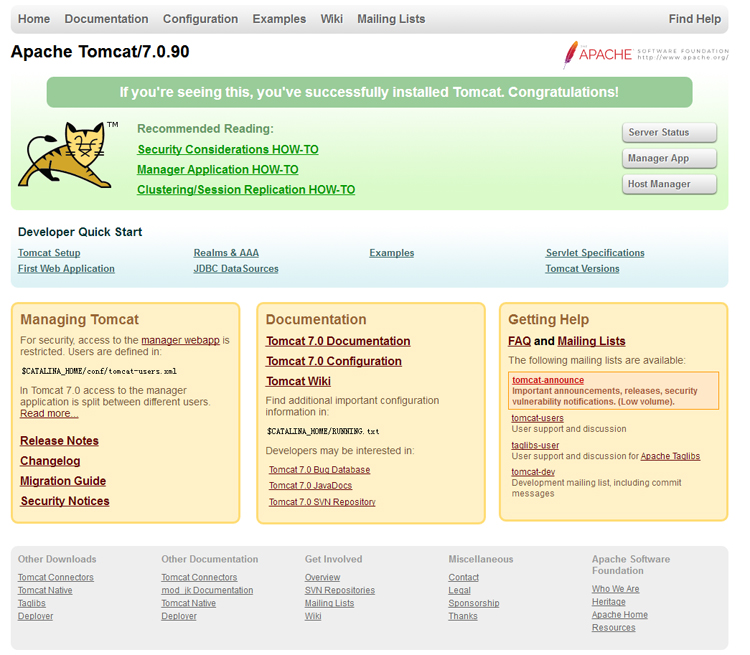Open First Web Application link
Screen dimensions: 750x655
(x=66, y=269)
